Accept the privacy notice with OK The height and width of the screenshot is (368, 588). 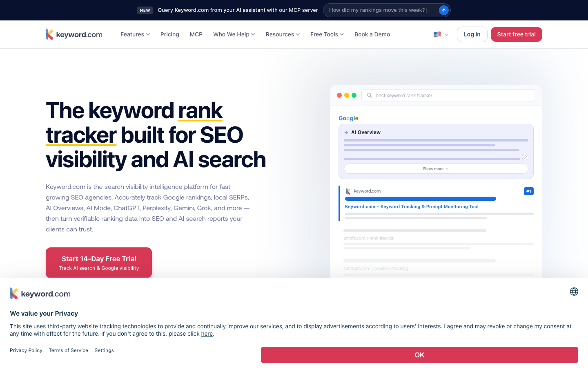(x=419, y=355)
